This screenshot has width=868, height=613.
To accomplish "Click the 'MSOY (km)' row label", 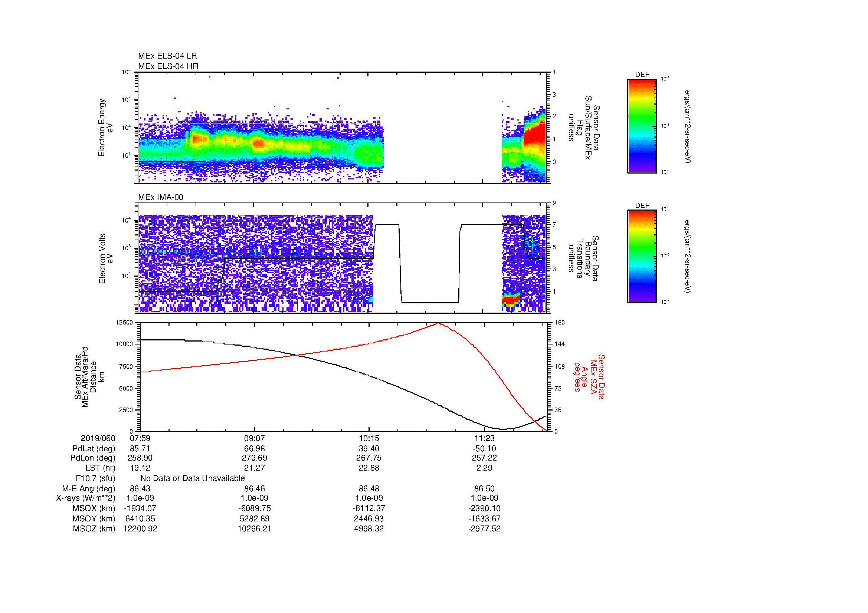I will coord(94,518).
